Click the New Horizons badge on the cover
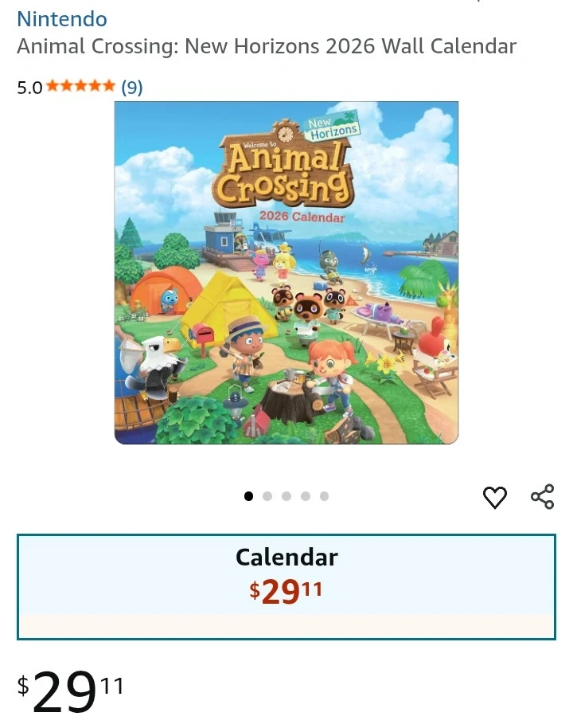Image resolution: width=573 pixels, height=728 pixels. [331, 126]
